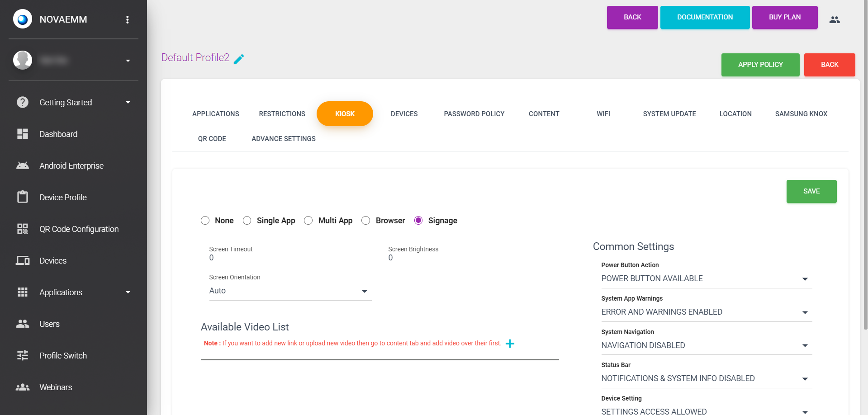Click the Android Enterprise robot icon
868x415 pixels.
[x=23, y=165]
